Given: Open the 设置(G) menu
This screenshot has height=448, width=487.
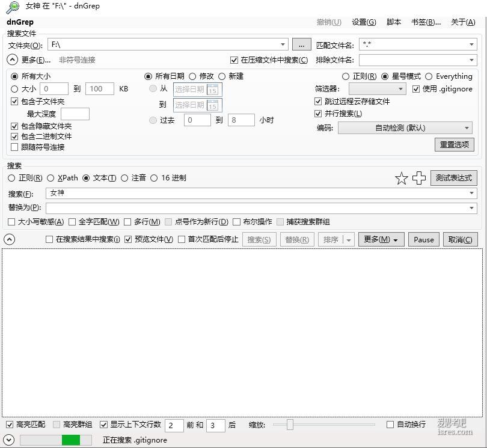Looking at the screenshot, I should point(364,22).
